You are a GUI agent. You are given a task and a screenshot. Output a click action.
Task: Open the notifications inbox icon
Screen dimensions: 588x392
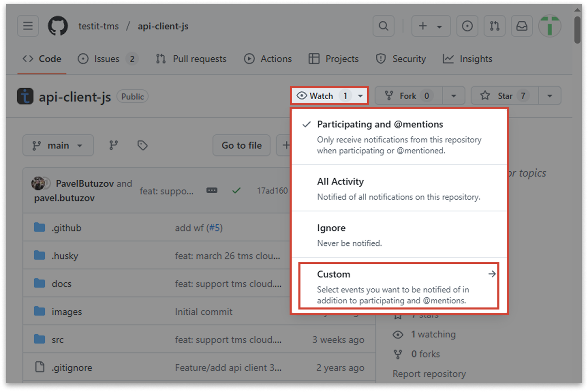(522, 26)
